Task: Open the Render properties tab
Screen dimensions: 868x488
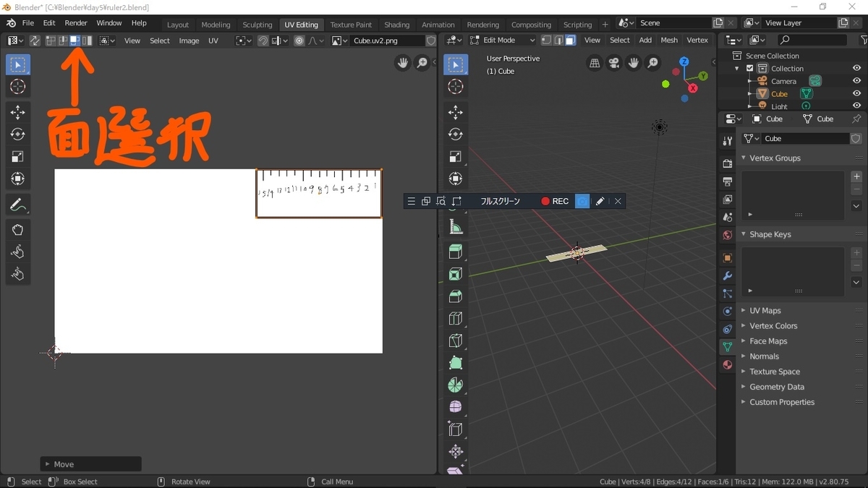Action: tap(727, 164)
